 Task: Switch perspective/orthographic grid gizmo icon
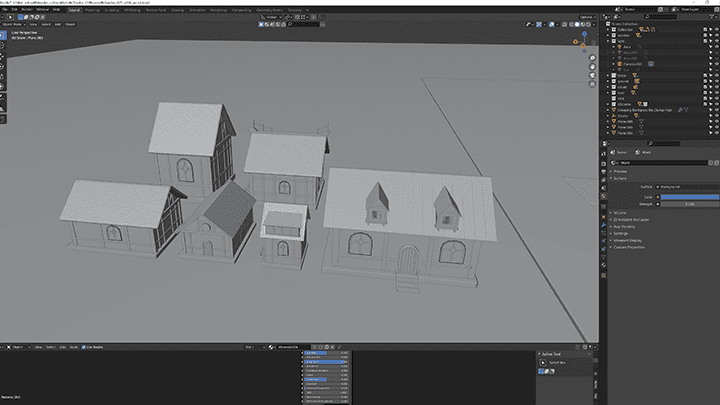pos(592,84)
